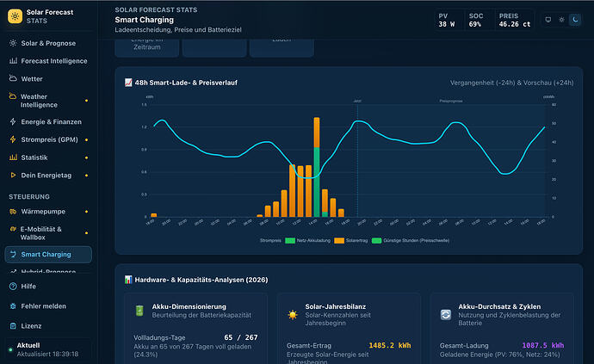Image resolution: width=594 pixels, height=364 pixels.
Task: Click the PV 38 W stat tile
Action: (x=449, y=20)
